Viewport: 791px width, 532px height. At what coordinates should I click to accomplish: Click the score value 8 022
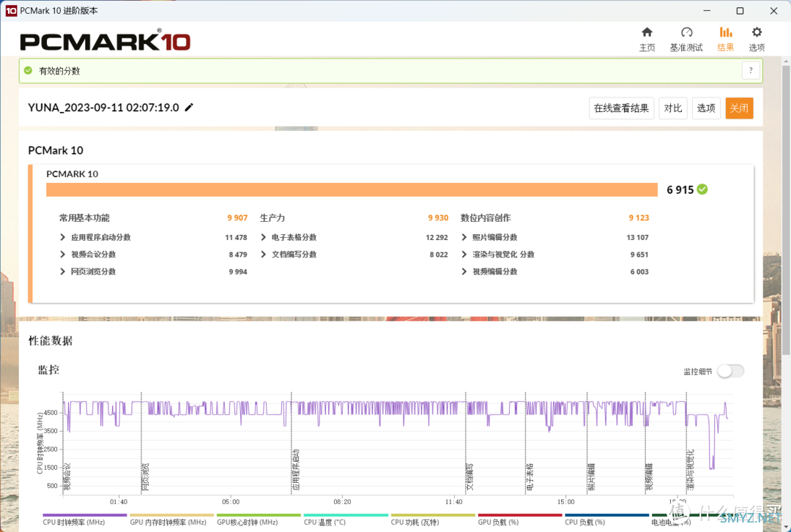(x=439, y=255)
